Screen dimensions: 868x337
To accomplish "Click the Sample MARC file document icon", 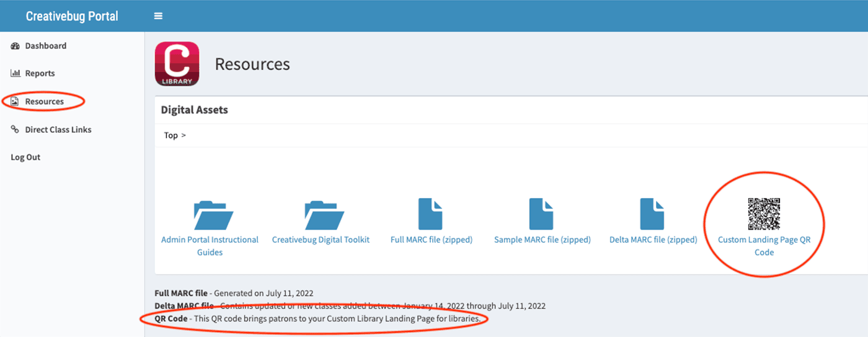I will pyautogui.click(x=541, y=214).
